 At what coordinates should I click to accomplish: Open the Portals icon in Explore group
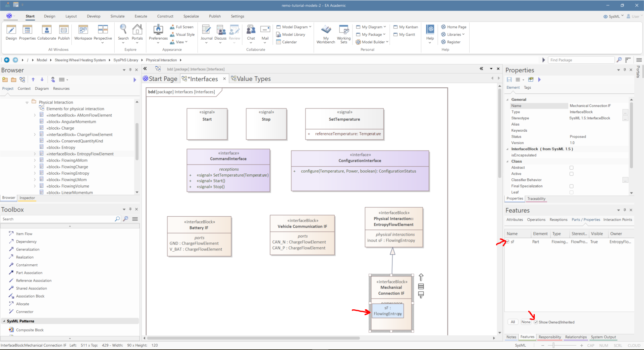pos(137,30)
